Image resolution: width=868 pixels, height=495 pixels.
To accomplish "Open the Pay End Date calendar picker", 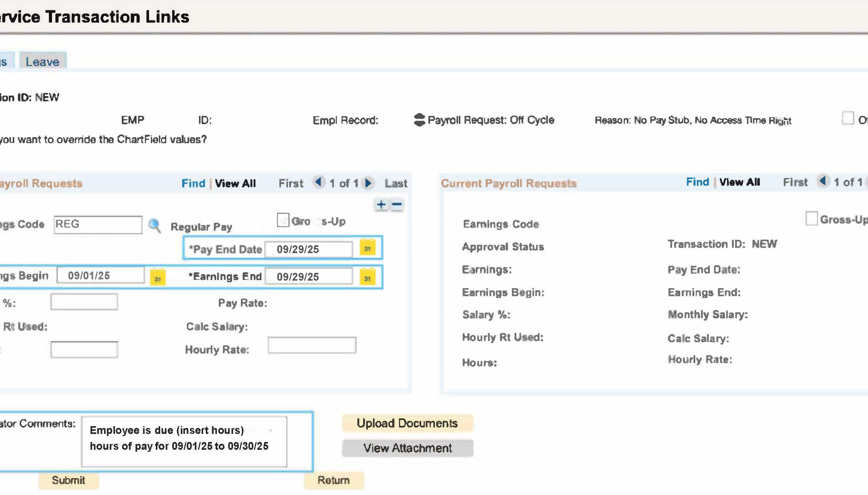I will (x=367, y=248).
